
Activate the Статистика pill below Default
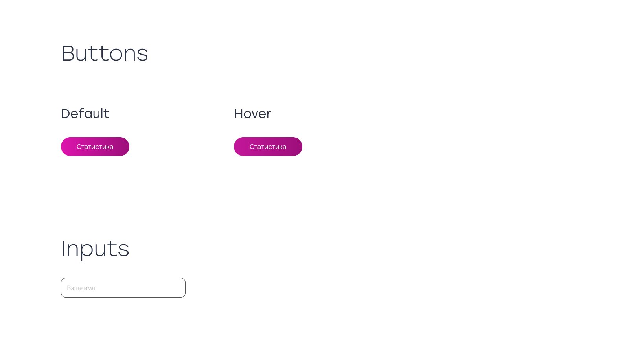pos(95,147)
